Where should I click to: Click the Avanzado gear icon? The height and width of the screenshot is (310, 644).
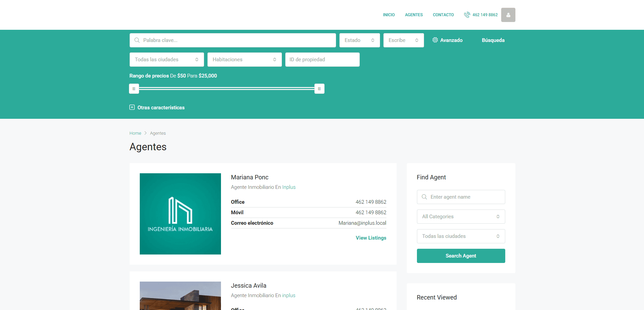(435, 40)
